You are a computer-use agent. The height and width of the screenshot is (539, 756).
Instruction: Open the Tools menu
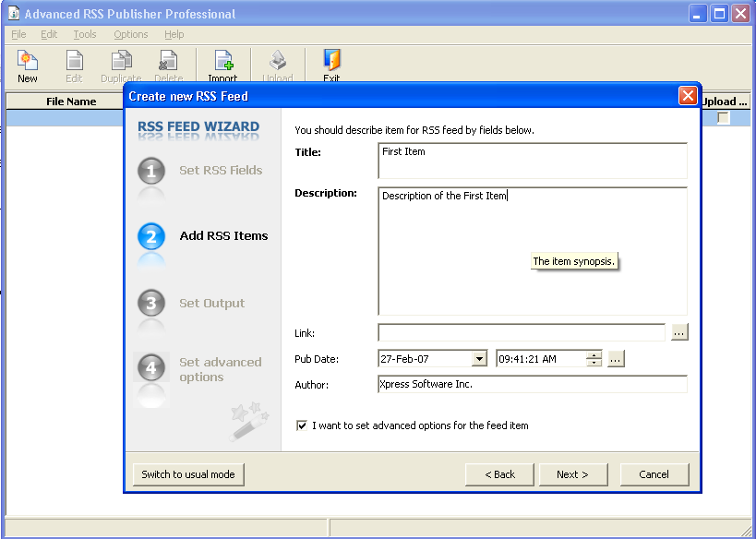pos(85,34)
